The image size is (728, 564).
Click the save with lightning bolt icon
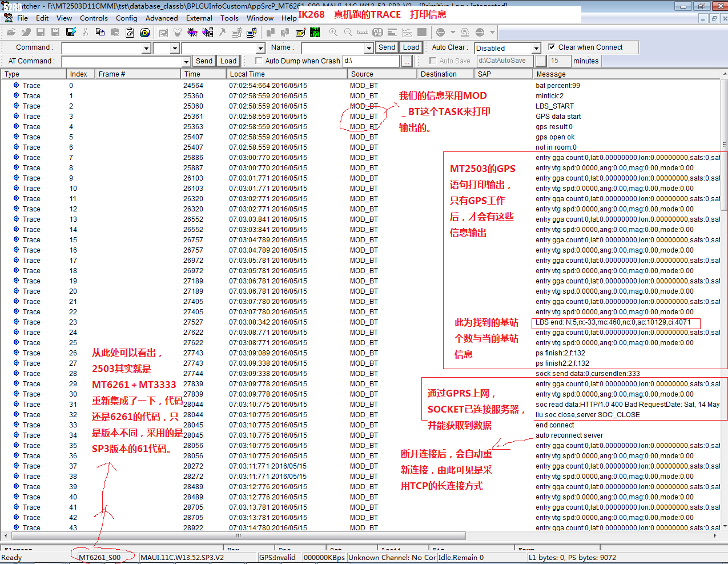pyautogui.click(x=71, y=32)
